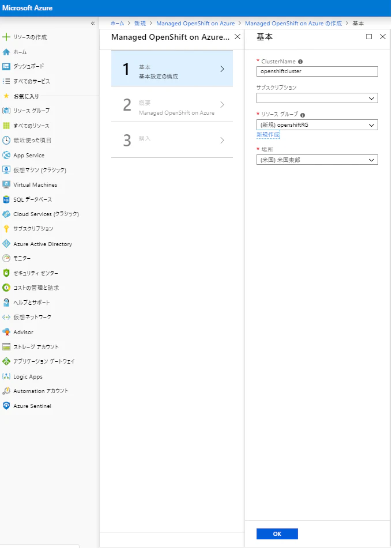Click the サブスクリプション key icon

[x=6, y=229]
